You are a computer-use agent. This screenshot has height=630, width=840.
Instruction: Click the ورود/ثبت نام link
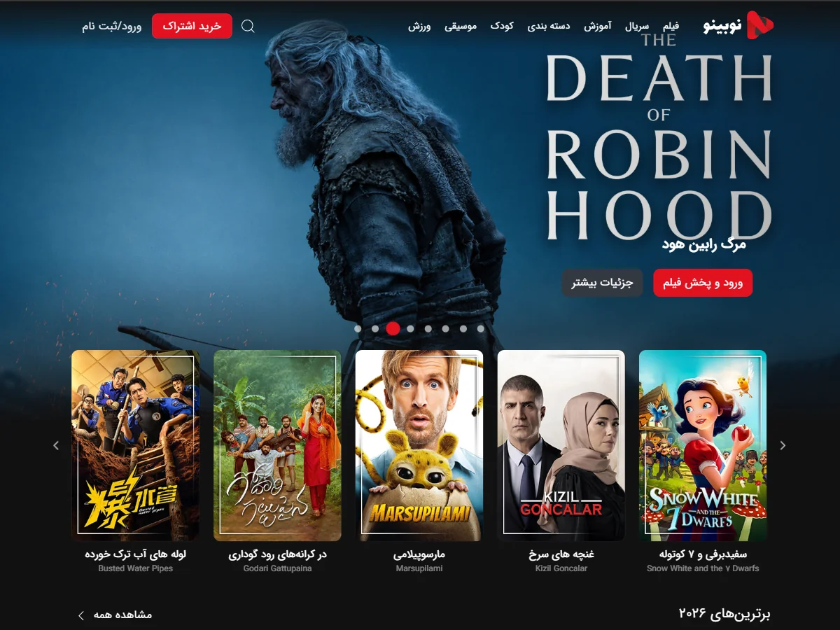(111, 26)
